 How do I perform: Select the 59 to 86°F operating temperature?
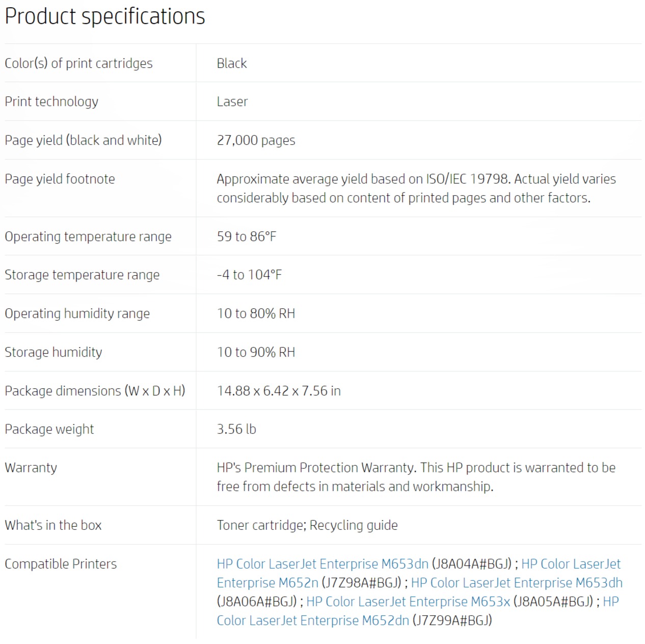[x=247, y=236]
